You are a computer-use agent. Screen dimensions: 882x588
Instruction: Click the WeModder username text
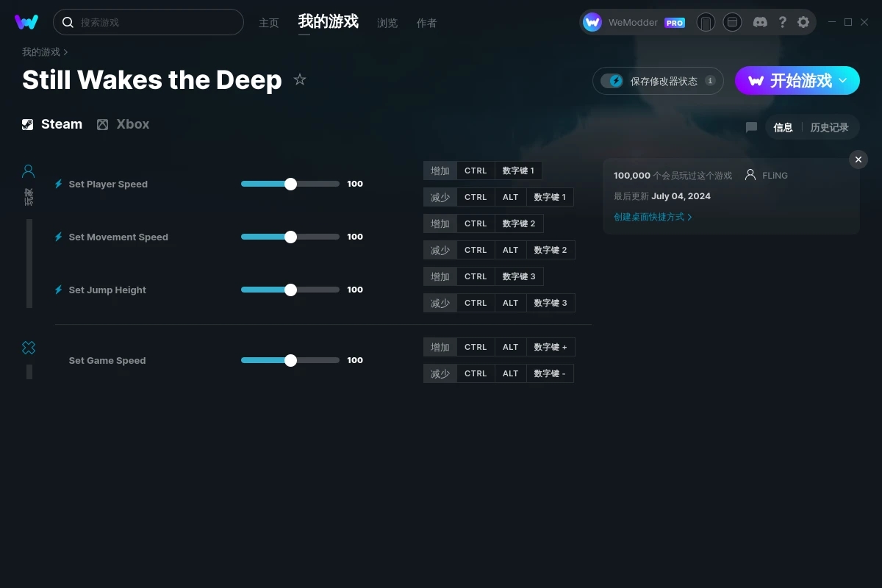coord(633,23)
